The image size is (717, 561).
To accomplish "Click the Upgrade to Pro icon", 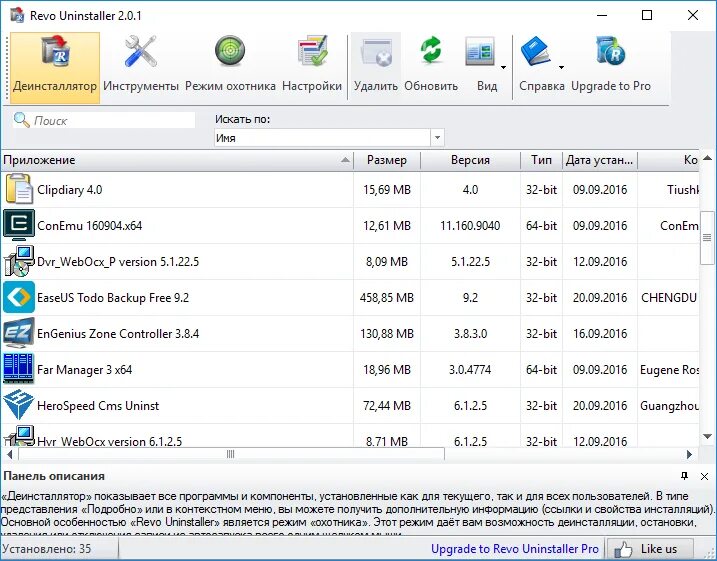I will (610, 51).
